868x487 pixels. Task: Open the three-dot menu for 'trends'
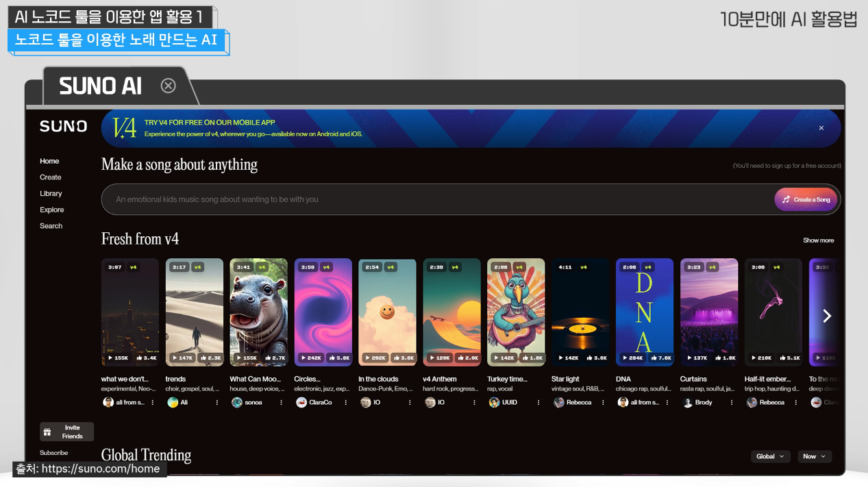[217, 403]
